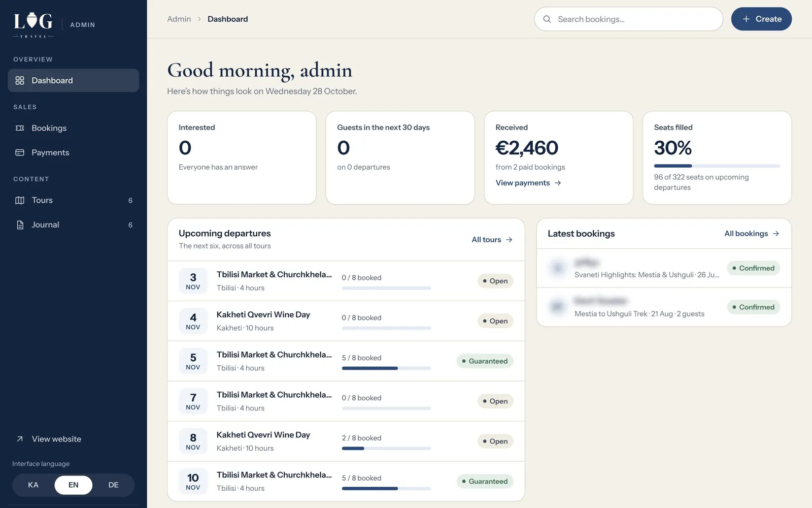
Task: Click the €2,460 received amount
Action: pyautogui.click(x=527, y=148)
